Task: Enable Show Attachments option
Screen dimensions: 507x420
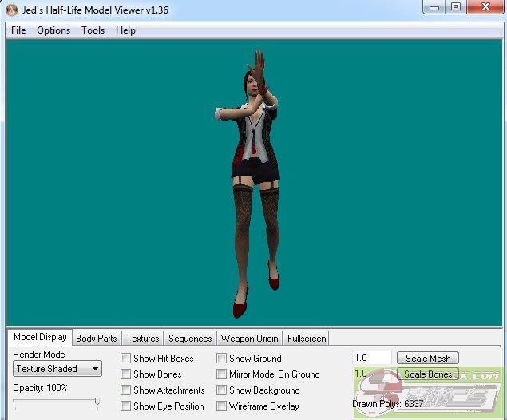Action: (x=126, y=390)
